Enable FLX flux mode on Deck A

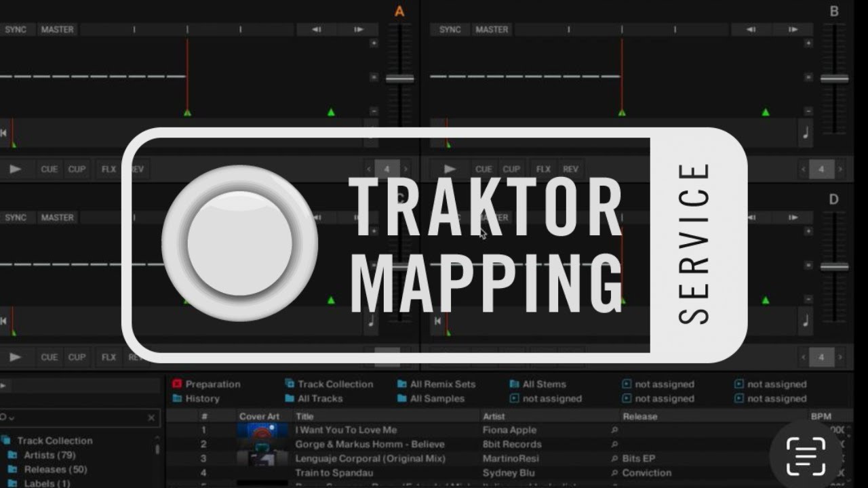[108, 169]
